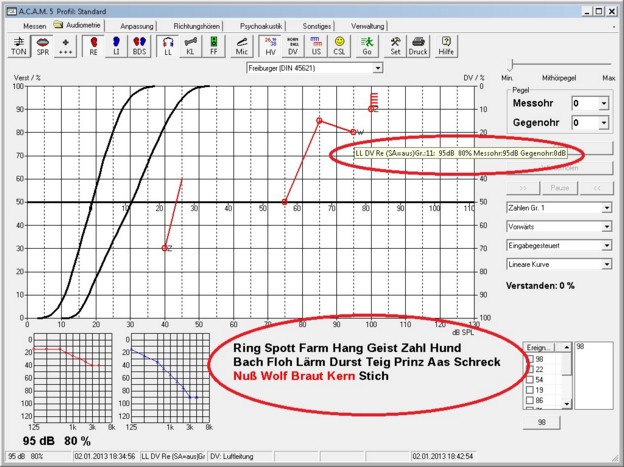Choose the BDS both ears icon
This screenshot has height=467, width=624.
tap(139, 46)
